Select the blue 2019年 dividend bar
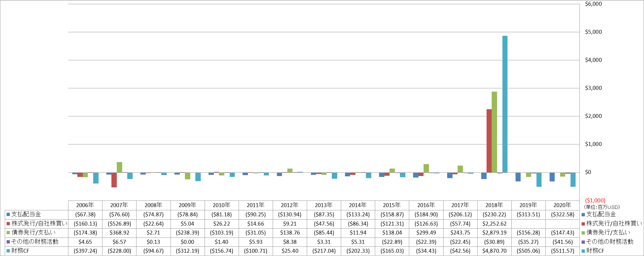Image resolution: width=644 pixels, height=256 pixels. pyautogui.click(x=518, y=177)
